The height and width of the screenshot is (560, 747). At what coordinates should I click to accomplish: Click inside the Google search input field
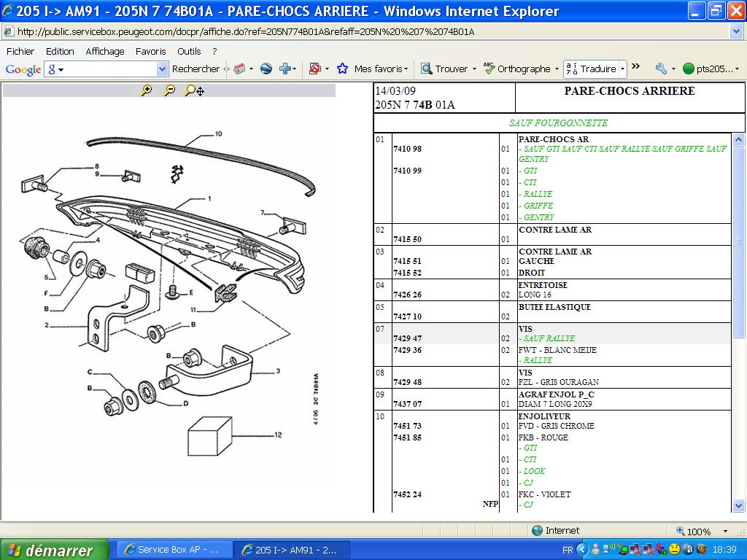point(109,69)
